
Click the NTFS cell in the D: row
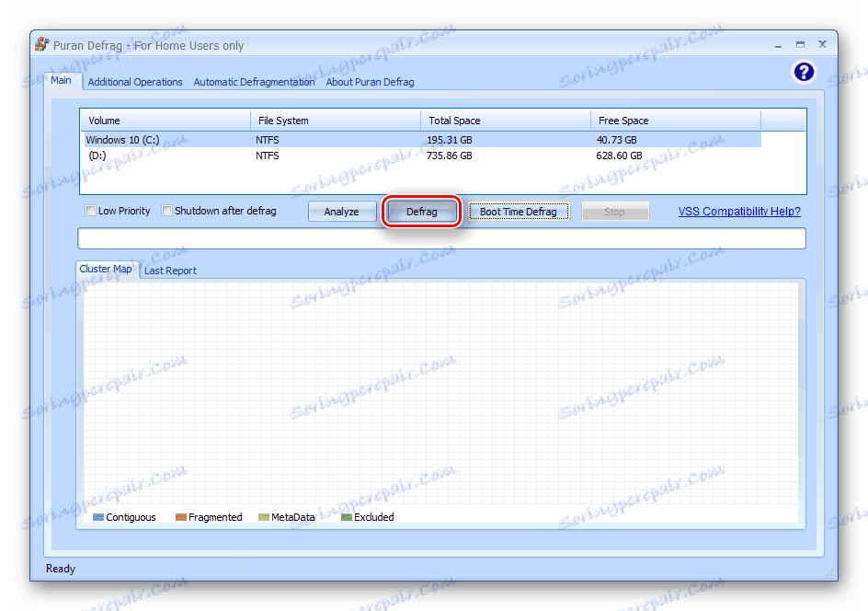tap(268, 156)
